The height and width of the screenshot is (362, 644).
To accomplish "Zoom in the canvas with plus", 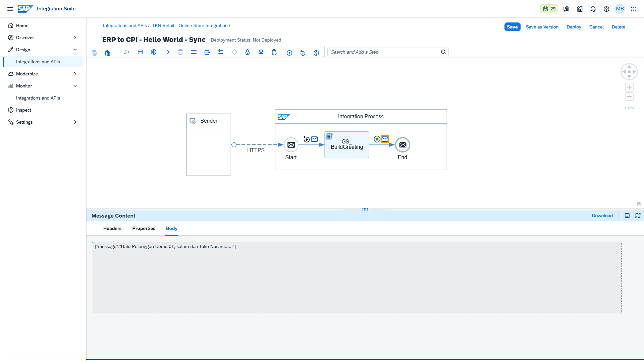I will (629, 87).
